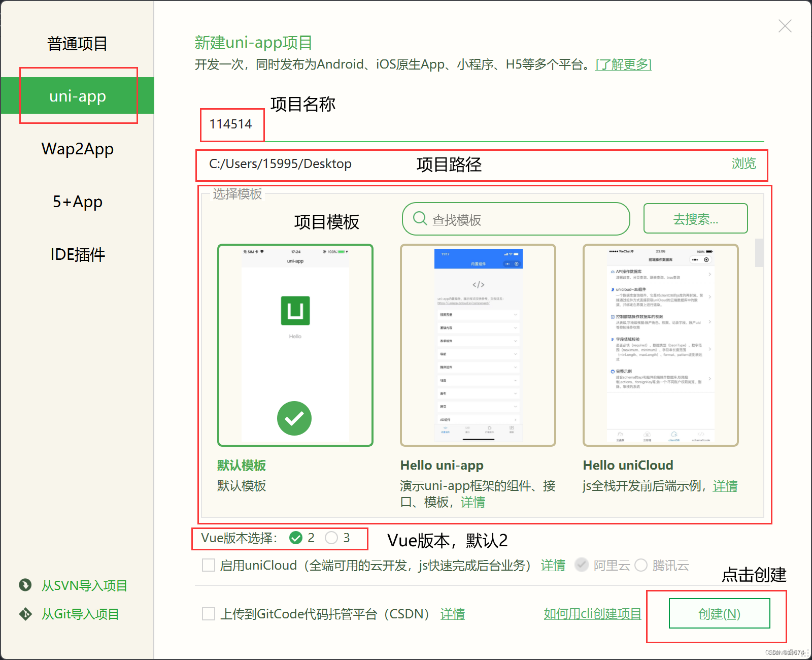Click the Hello uni-app template title
The image size is (812, 660).
(x=442, y=465)
